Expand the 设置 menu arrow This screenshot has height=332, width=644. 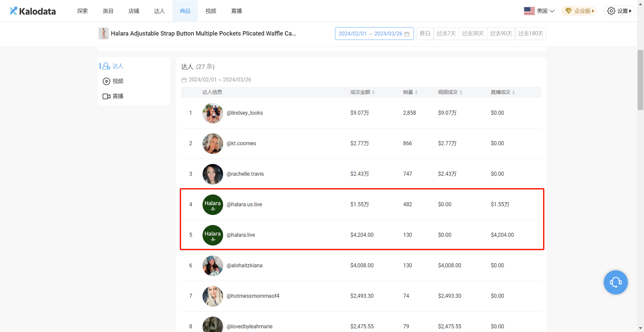[x=630, y=11]
